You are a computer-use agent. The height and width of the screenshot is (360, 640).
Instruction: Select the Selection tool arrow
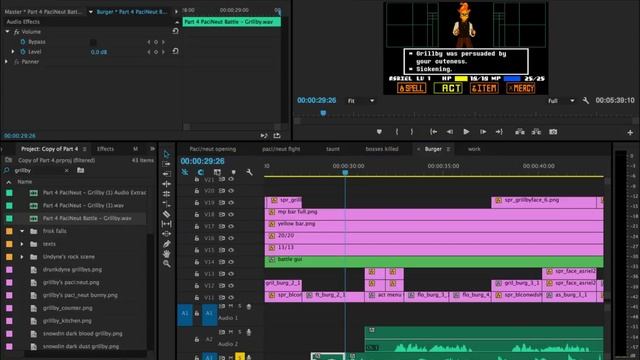click(x=167, y=154)
